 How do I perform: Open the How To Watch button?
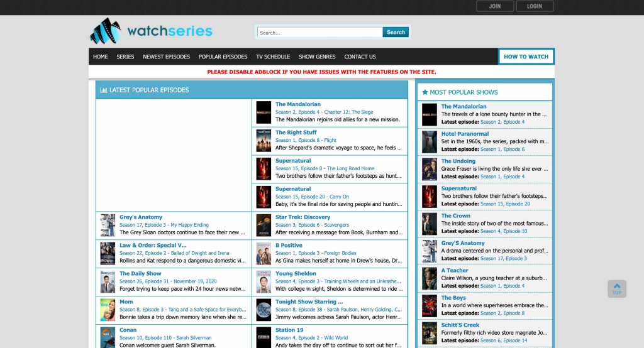526,57
